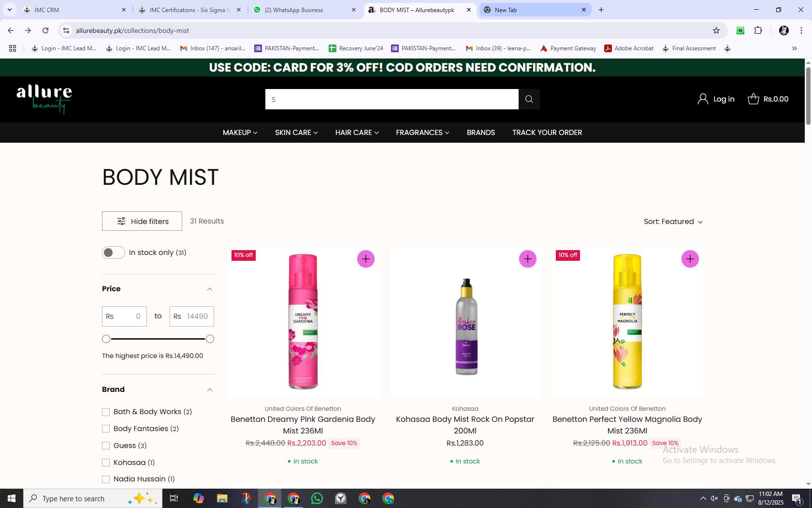This screenshot has height=508, width=812.
Task: Open the BRANDS menu item
Action: tap(481, 133)
